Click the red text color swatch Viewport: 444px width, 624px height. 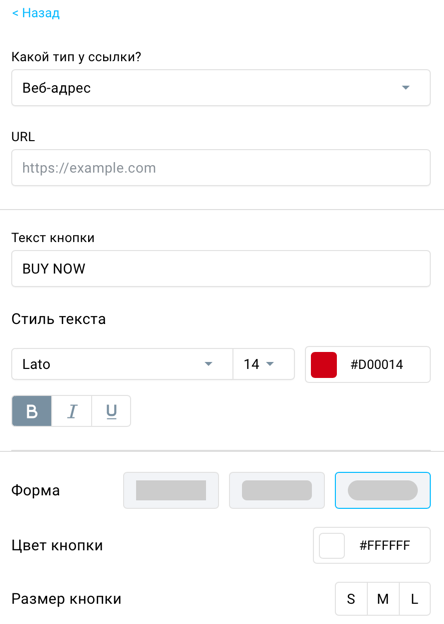pos(324,365)
